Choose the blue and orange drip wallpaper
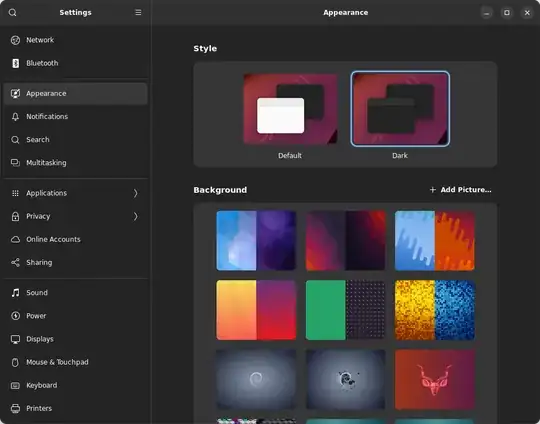 [435, 241]
